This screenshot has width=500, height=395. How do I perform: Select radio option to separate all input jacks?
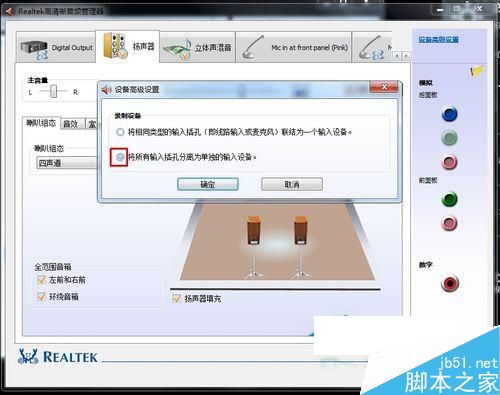point(120,157)
